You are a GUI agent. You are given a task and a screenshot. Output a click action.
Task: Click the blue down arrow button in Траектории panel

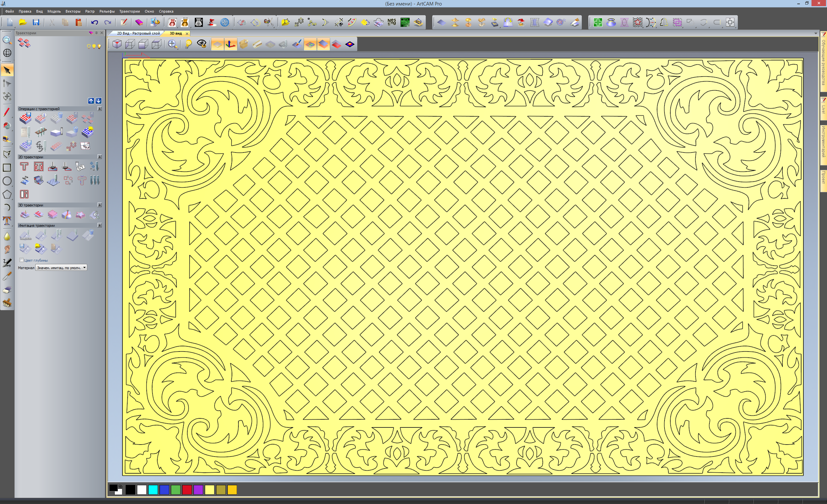pos(98,101)
